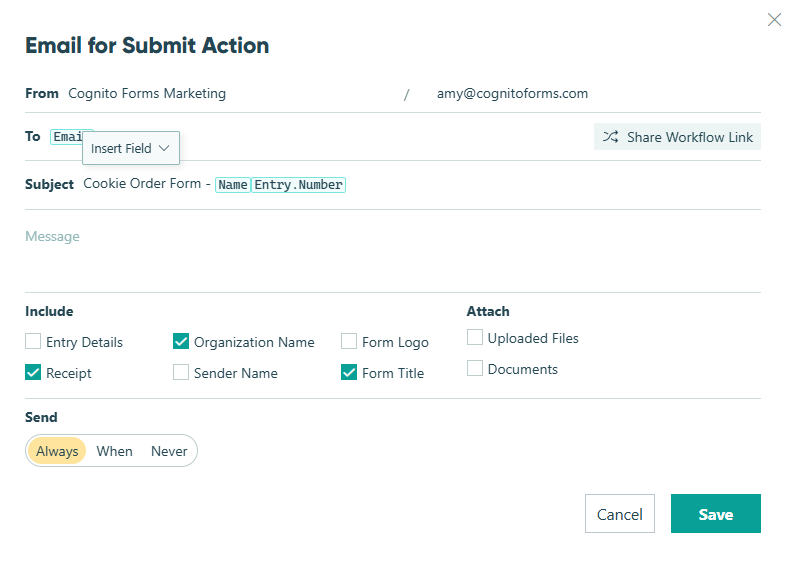Disable the Form Title checkbox
Image resolution: width=792 pixels, height=565 pixels.
point(349,373)
